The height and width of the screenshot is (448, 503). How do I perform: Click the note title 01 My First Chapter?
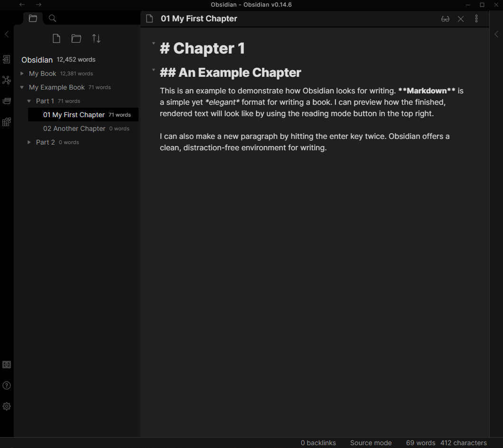pyautogui.click(x=199, y=18)
